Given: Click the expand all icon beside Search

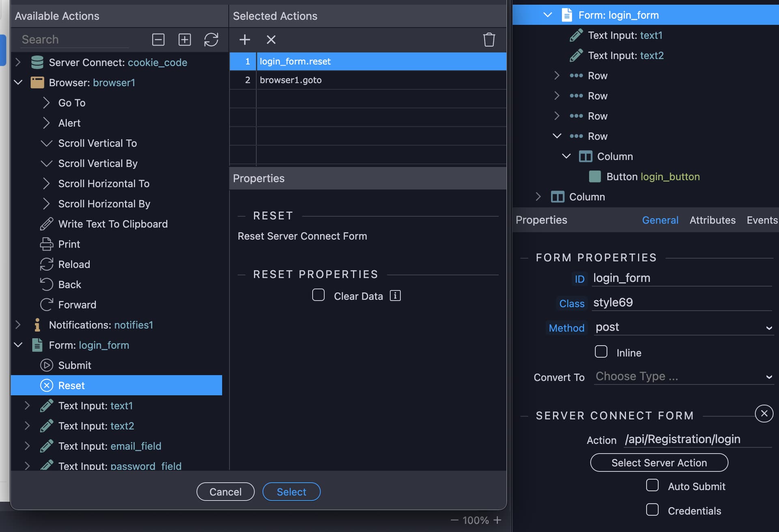Looking at the screenshot, I should point(185,39).
